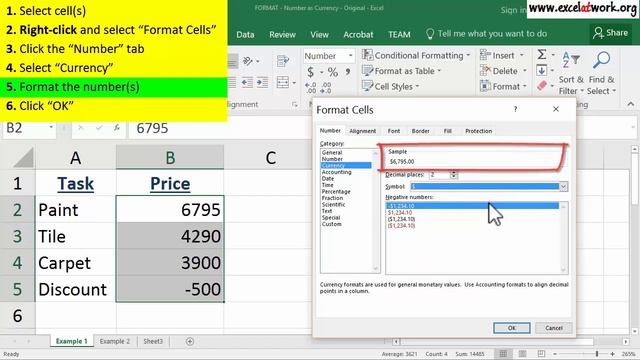Viewport: 640px width, 360px height.
Task: Switch to Page Layout view
Action: coord(522,354)
